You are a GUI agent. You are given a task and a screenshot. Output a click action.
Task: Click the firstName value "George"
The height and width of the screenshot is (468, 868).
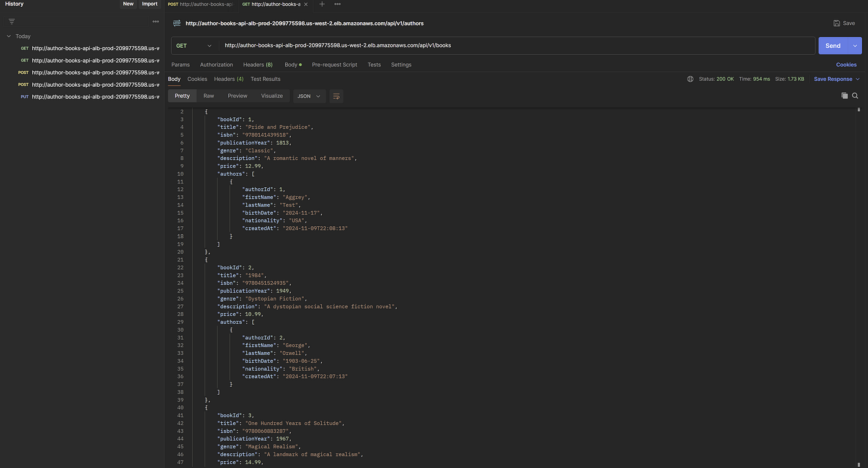[296, 345]
